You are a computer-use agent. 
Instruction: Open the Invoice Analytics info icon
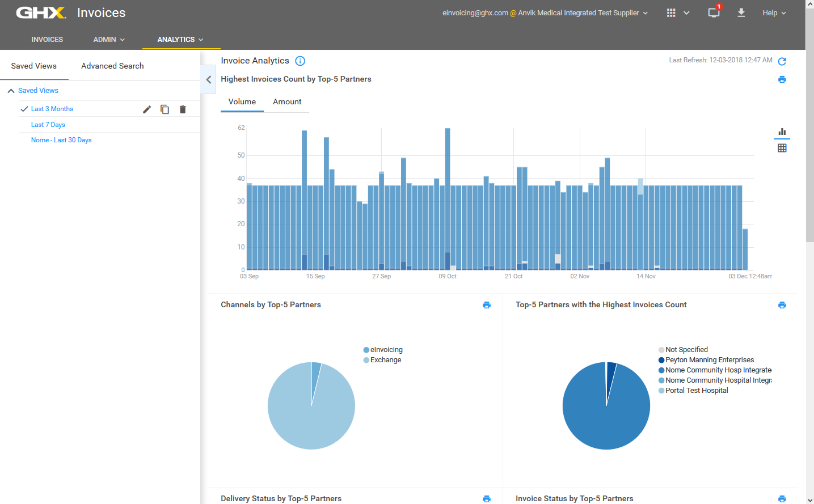click(300, 61)
